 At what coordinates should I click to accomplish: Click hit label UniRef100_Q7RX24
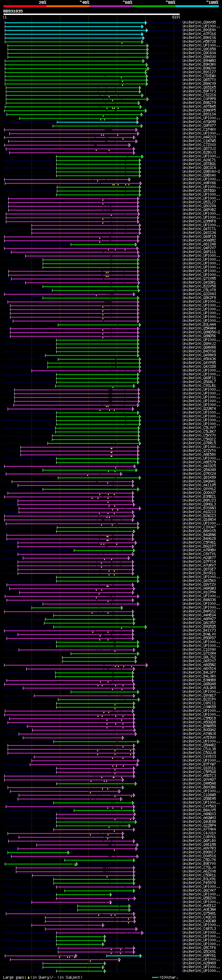199,473
